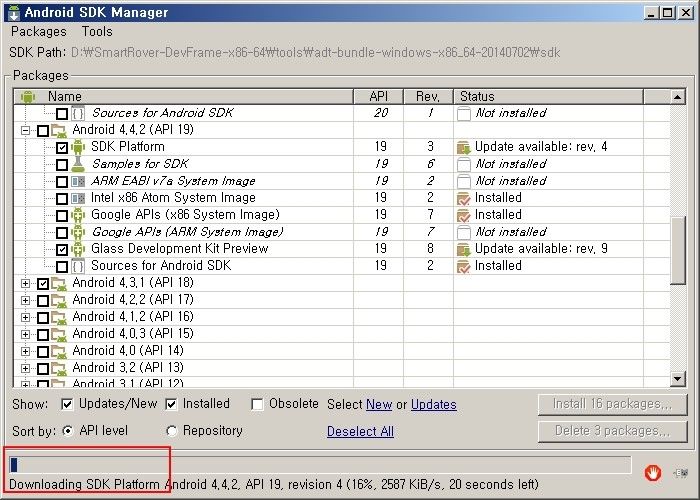Click the download progress bar

click(x=320, y=465)
